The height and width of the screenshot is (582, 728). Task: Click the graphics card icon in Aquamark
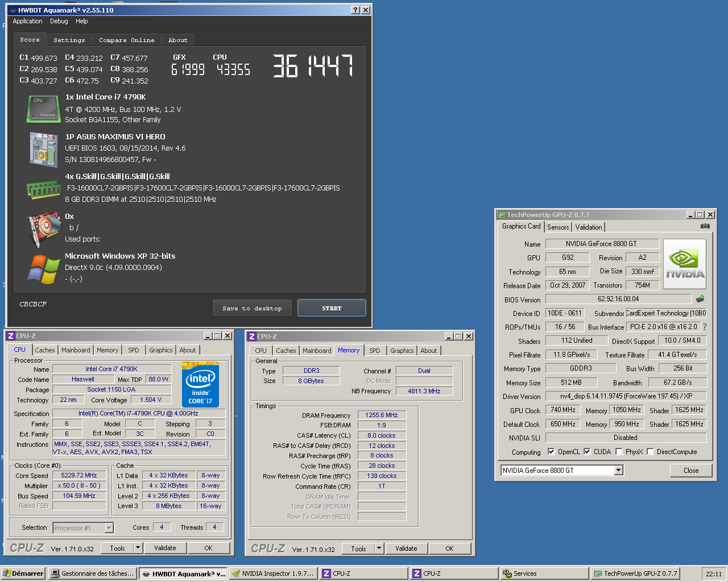[45, 229]
